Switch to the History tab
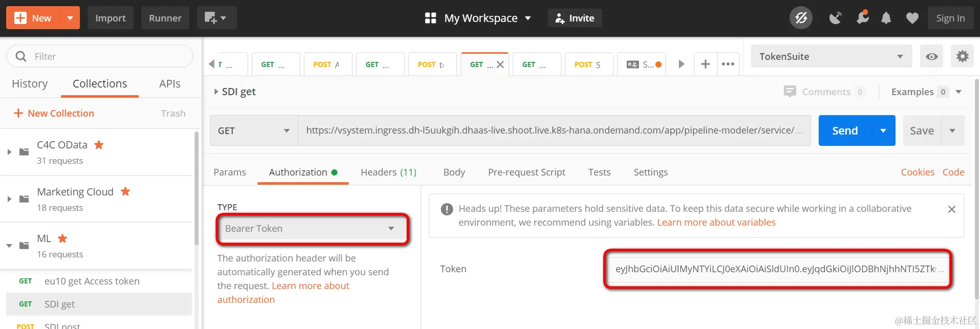The image size is (980, 329). pyautogui.click(x=30, y=83)
